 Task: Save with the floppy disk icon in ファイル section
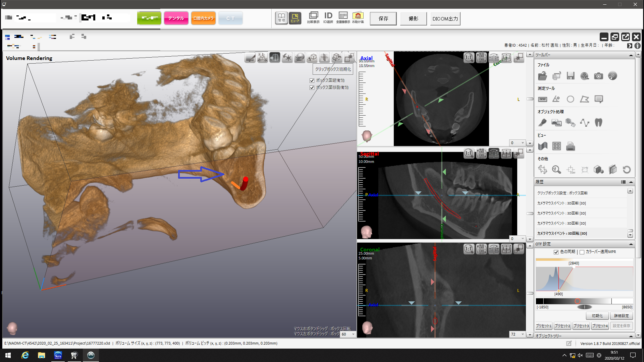(x=570, y=76)
